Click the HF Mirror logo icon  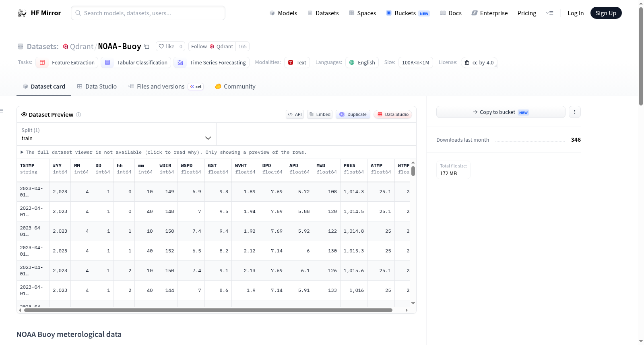22,13
